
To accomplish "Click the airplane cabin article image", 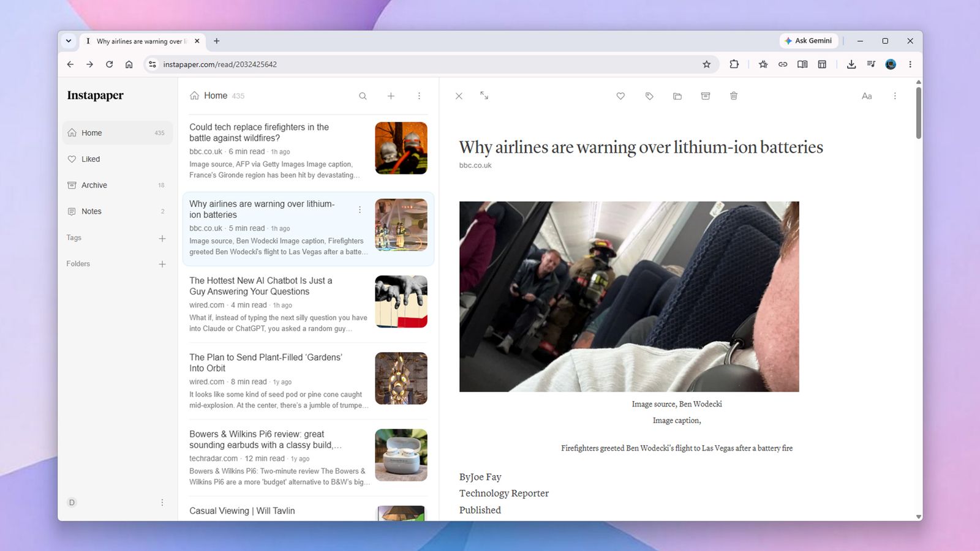I will pyautogui.click(x=629, y=296).
